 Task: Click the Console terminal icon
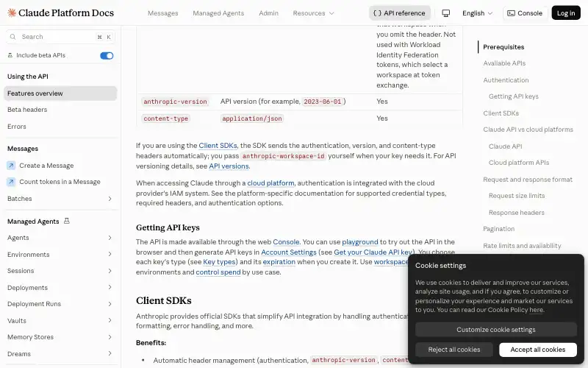coord(511,13)
